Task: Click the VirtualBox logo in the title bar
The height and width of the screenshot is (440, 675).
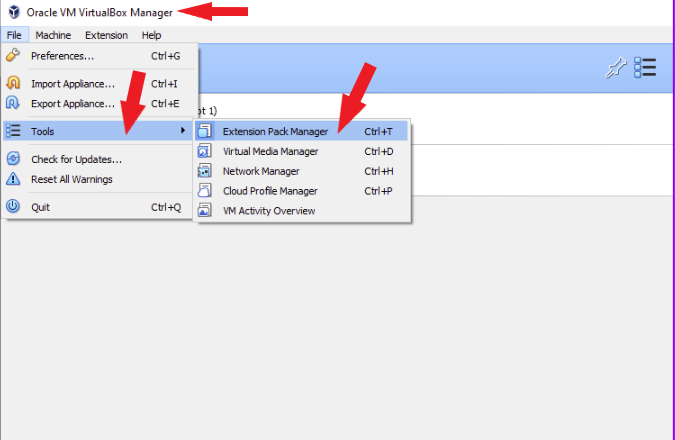Action: point(14,12)
